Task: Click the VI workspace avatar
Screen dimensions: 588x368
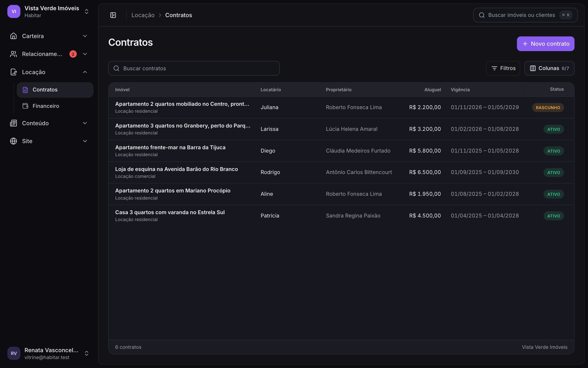Action: click(14, 11)
